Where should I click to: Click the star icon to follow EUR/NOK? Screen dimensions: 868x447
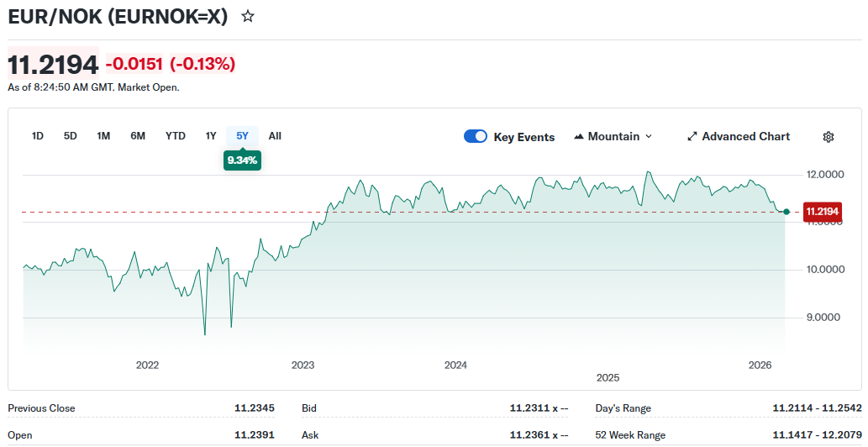pyautogui.click(x=248, y=17)
